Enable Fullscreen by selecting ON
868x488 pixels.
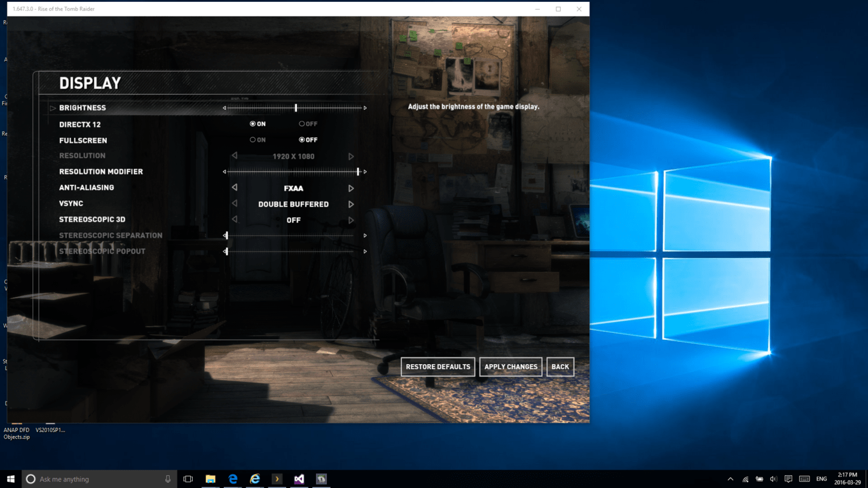point(253,140)
